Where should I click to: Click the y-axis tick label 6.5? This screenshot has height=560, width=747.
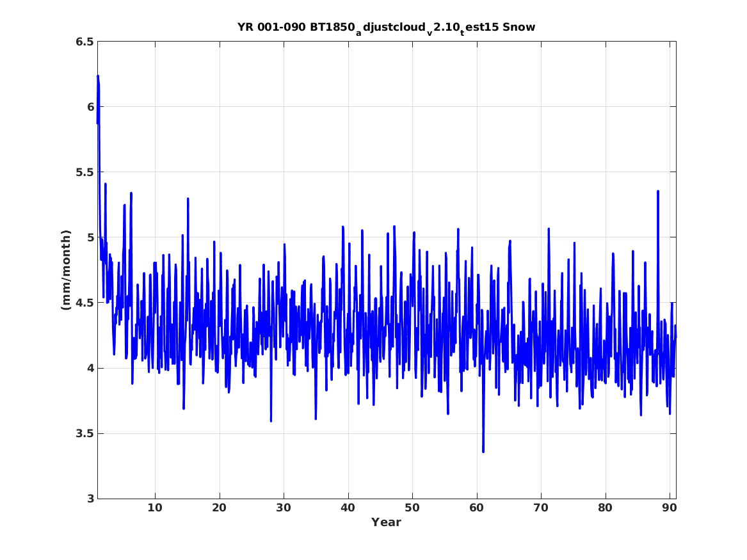(x=84, y=42)
